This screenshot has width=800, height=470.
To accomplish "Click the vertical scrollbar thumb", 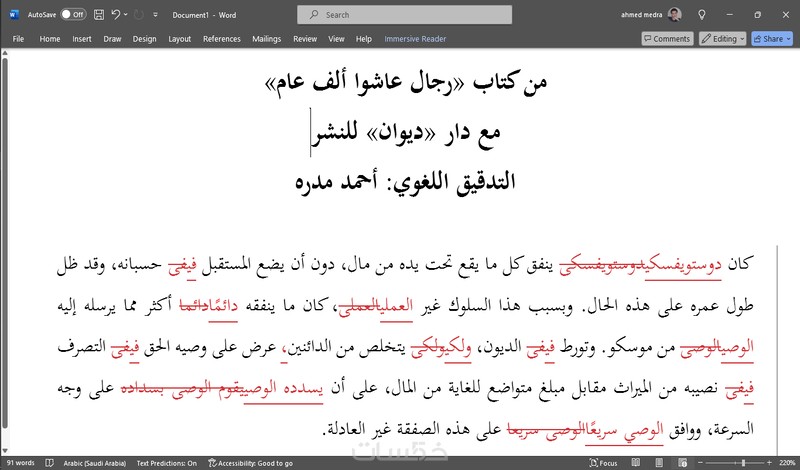I will point(5,242).
